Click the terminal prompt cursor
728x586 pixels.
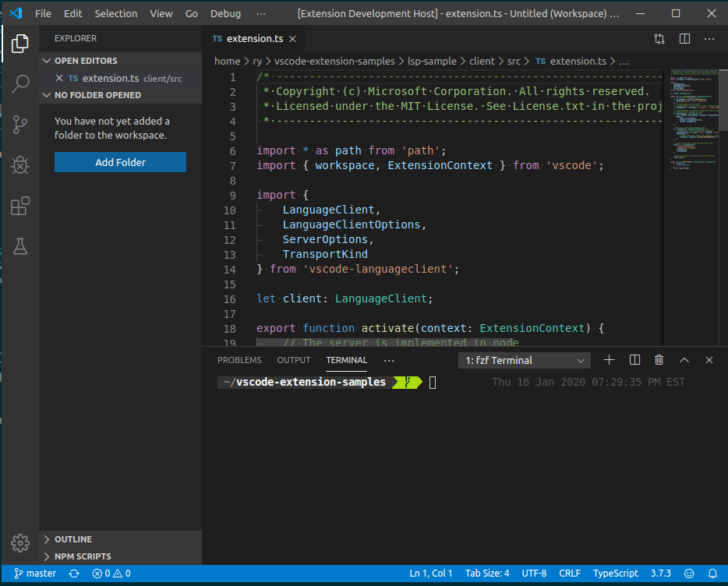[x=433, y=383]
